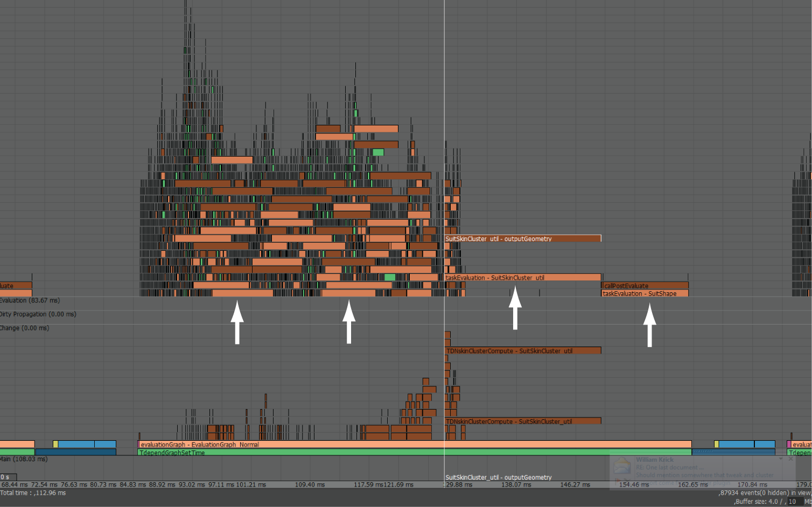
Task: Click the 146.27 ms mark on time ruler
Action: [x=575, y=484]
